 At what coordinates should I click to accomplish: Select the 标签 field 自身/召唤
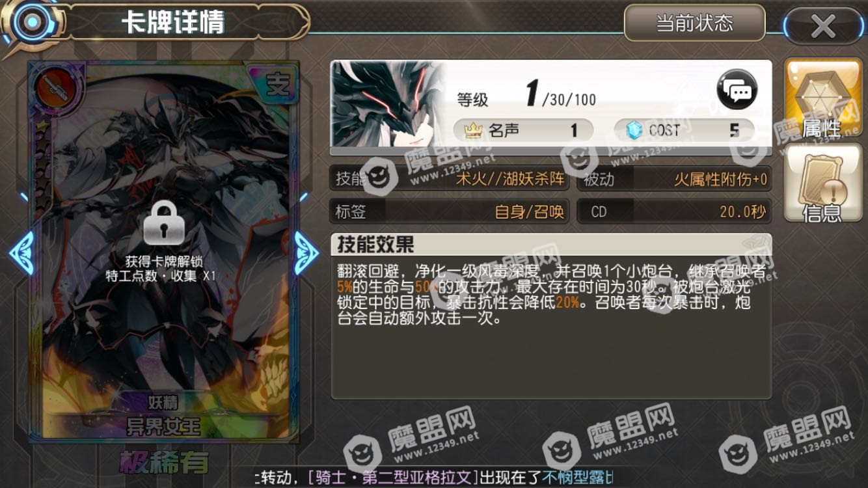449,211
